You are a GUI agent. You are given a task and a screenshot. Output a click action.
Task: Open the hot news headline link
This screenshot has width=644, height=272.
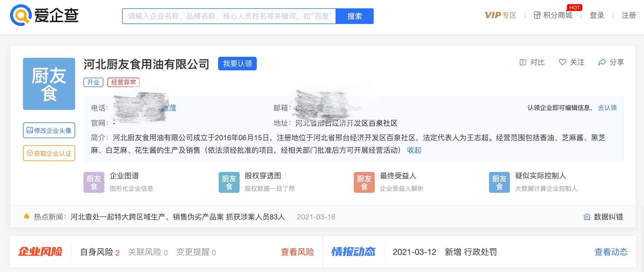pos(177,217)
